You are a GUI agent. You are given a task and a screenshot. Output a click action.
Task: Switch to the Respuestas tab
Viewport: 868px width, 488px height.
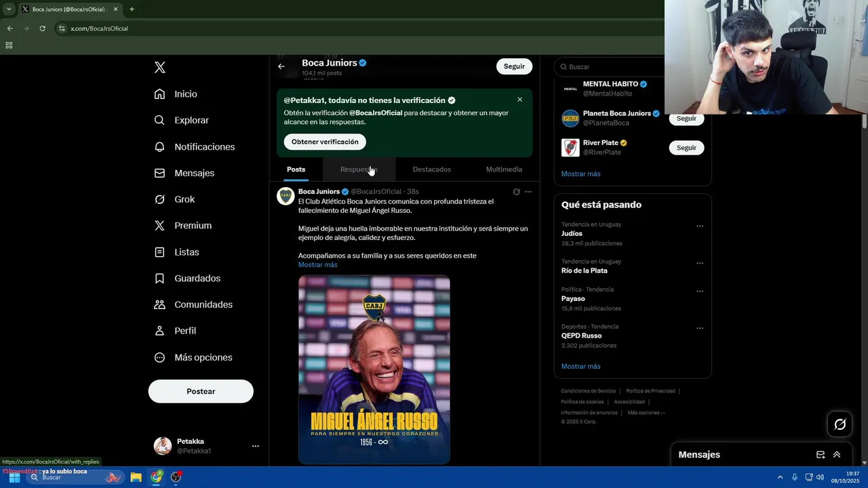(359, 169)
